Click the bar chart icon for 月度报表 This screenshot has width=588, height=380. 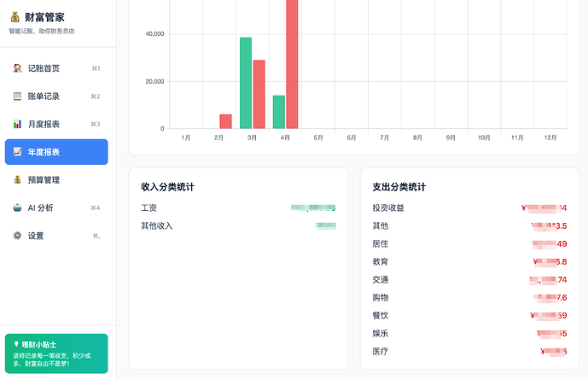[17, 124]
